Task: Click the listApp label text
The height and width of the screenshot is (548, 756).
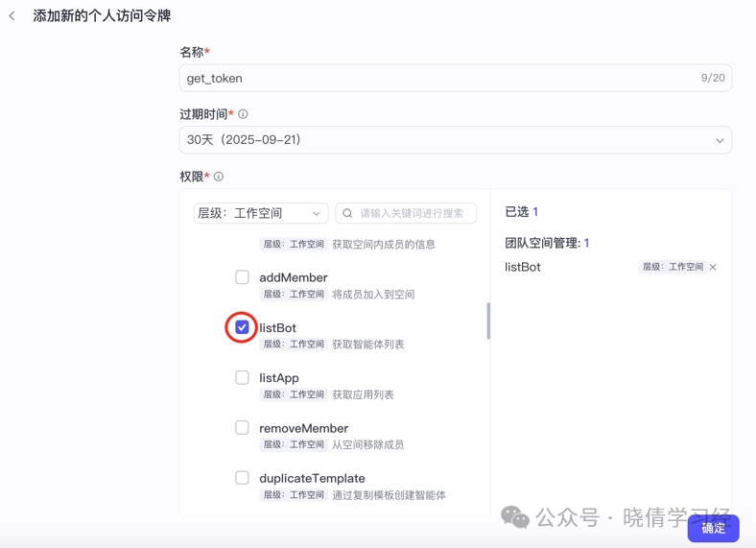Action: pos(279,378)
